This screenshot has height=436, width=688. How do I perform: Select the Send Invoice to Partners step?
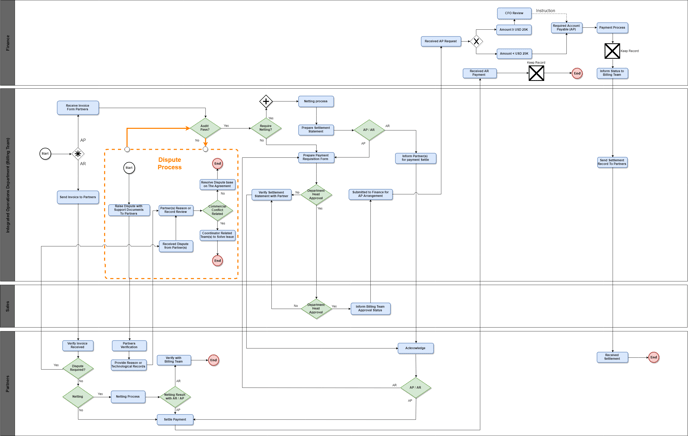coord(78,197)
